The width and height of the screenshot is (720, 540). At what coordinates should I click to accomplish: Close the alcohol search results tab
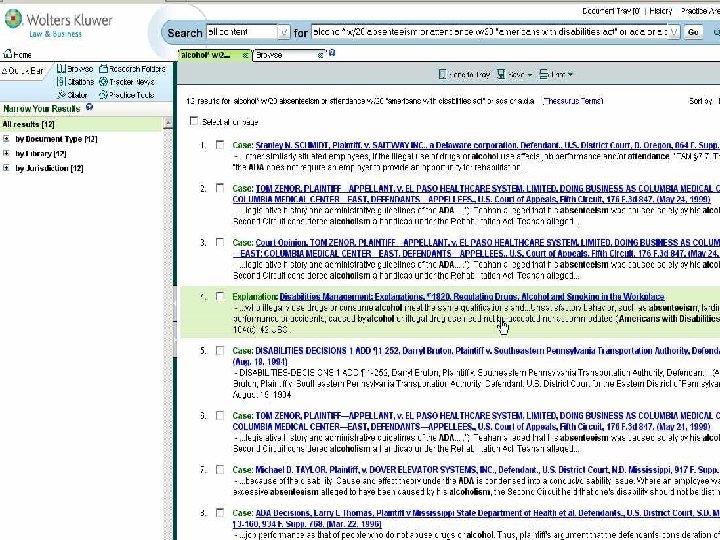point(245,55)
